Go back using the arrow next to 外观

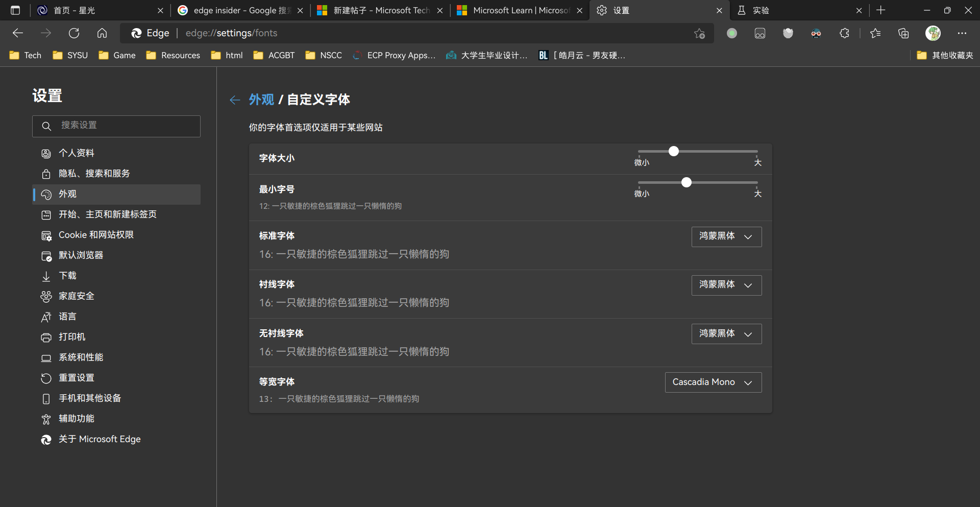234,100
